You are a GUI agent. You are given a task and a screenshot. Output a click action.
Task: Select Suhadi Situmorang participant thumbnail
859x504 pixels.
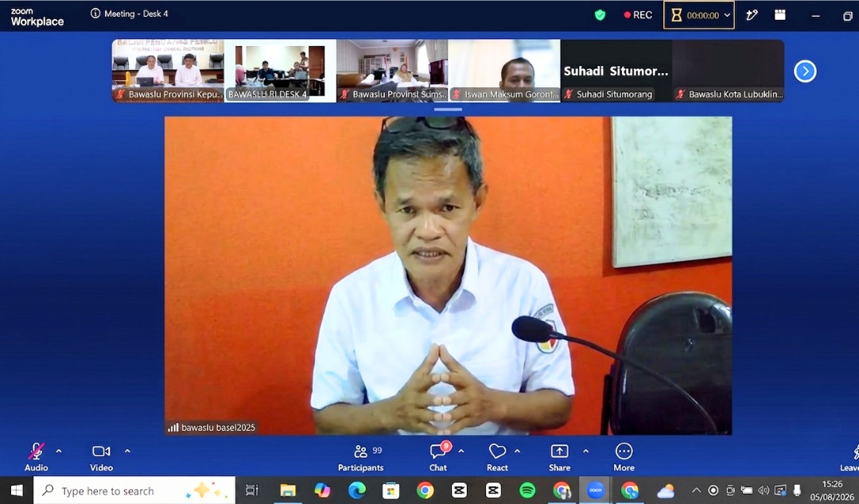[616, 71]
